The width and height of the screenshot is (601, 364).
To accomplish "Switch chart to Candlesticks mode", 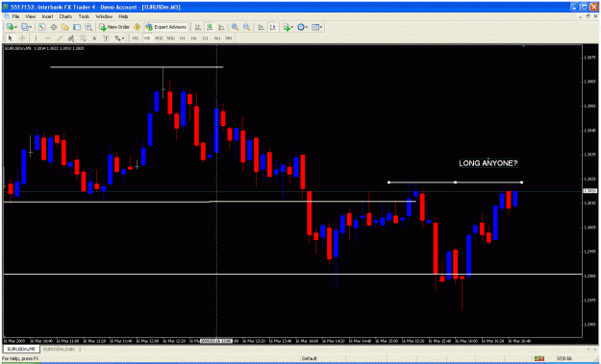I will coord(210,27).
